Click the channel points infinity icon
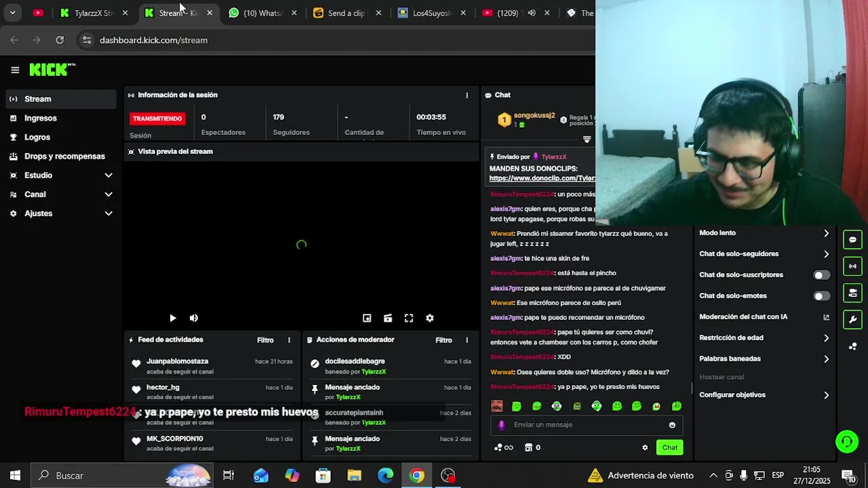 click(x=504, y=447)
